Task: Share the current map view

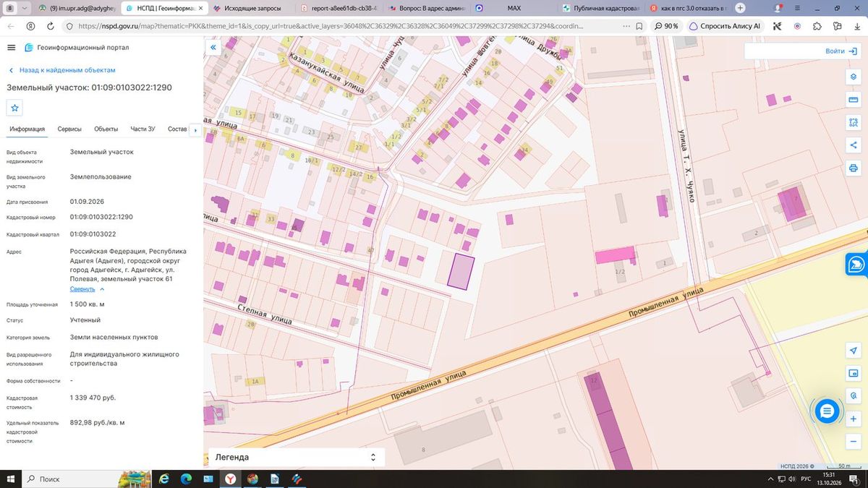Action: 854,145
